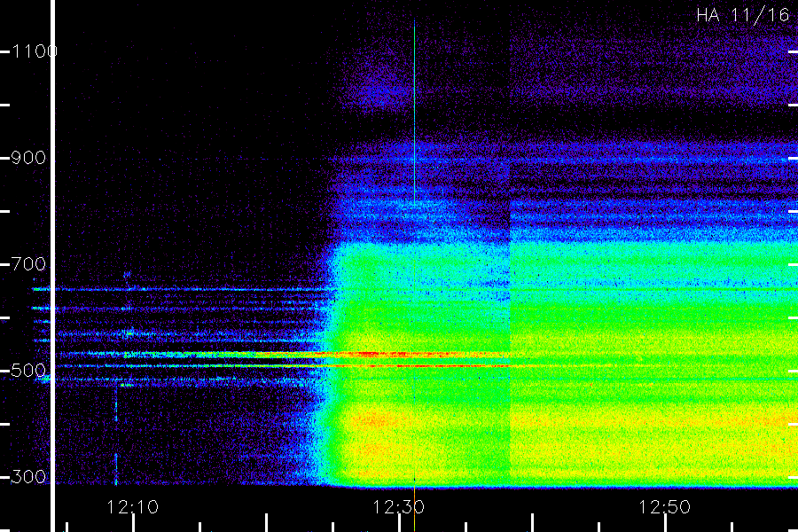The image size is (798, 532).
Task: Click the 500 frequency axis label
Action: pos(28,371)
